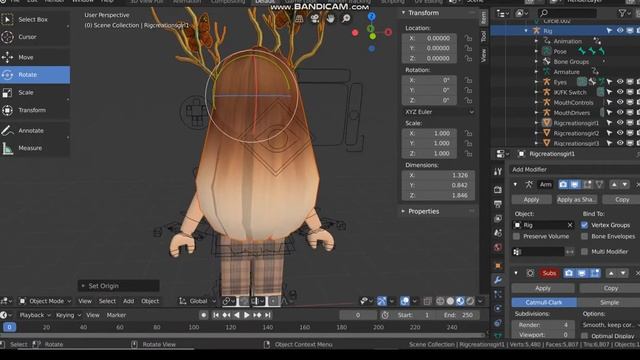Collapse the Transform panel
640x360 pixels.
[403, 13]
